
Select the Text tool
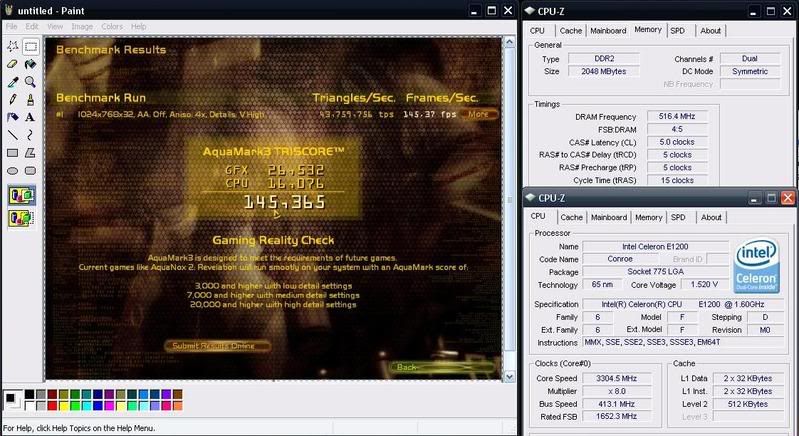(31, 117)
